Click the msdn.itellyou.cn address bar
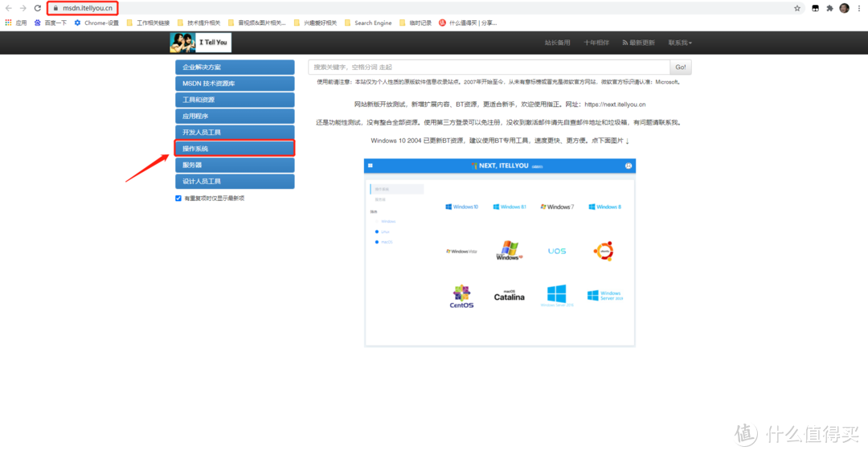Viewport: 868px width, 455px height. (87, 8)
